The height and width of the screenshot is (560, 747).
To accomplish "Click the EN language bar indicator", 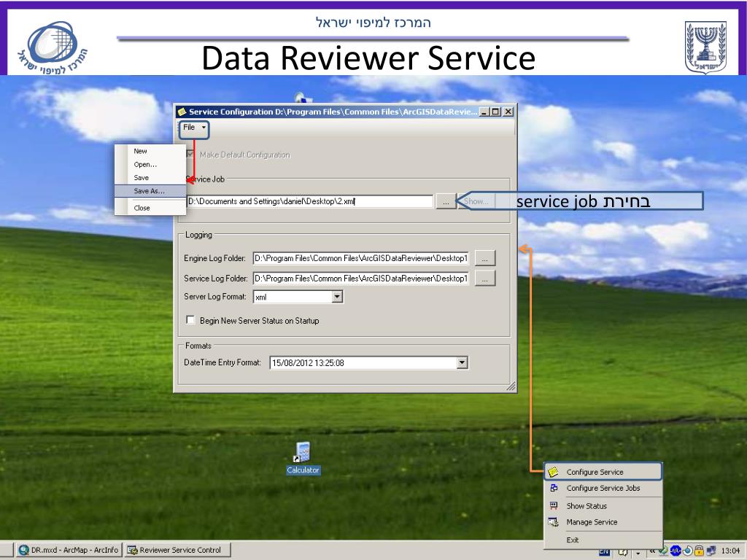I will (604, 553).
